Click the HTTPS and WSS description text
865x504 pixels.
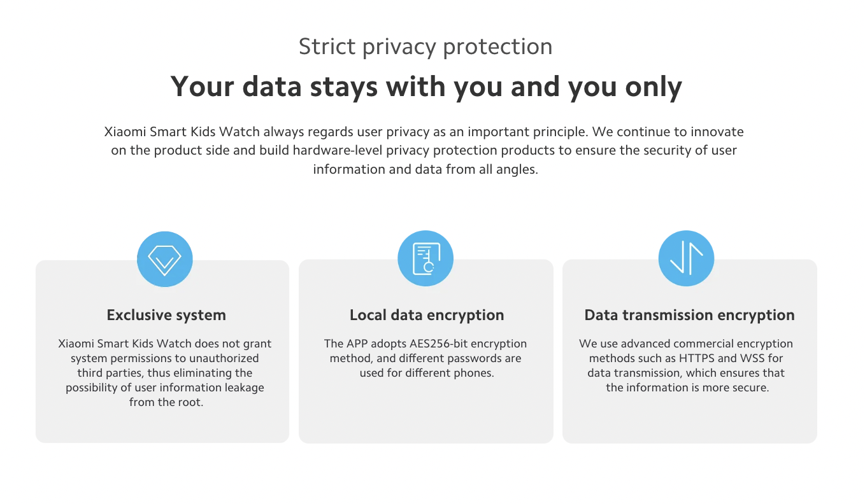click(687, 365)
